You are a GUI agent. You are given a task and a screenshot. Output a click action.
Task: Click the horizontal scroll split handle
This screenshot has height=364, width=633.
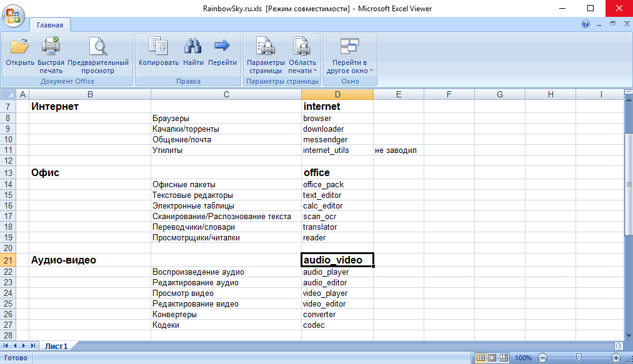click(619, 346)
